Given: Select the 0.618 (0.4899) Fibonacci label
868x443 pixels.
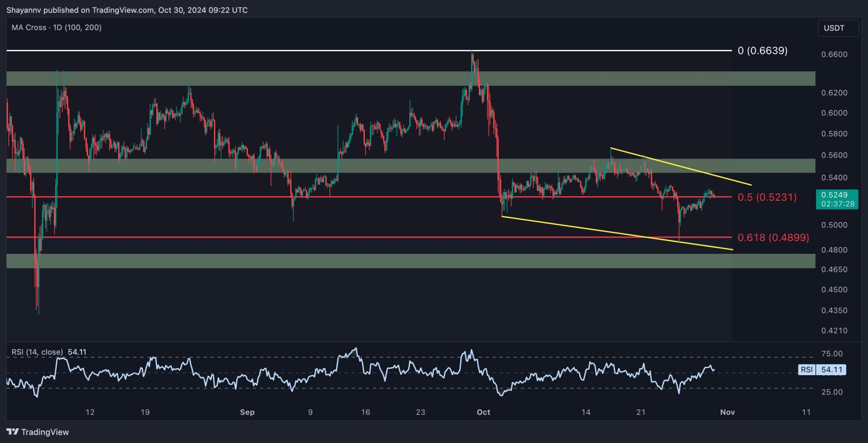Looking at the screenshot, I should 773,237.
